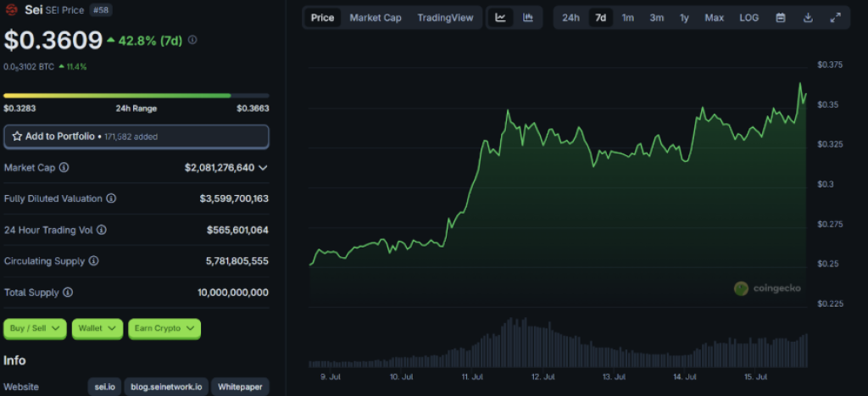Click the $3,599,700,163 valuation value
Image resolution: width=868 pixels, height=396 pixels.
[x=234, y=198]
